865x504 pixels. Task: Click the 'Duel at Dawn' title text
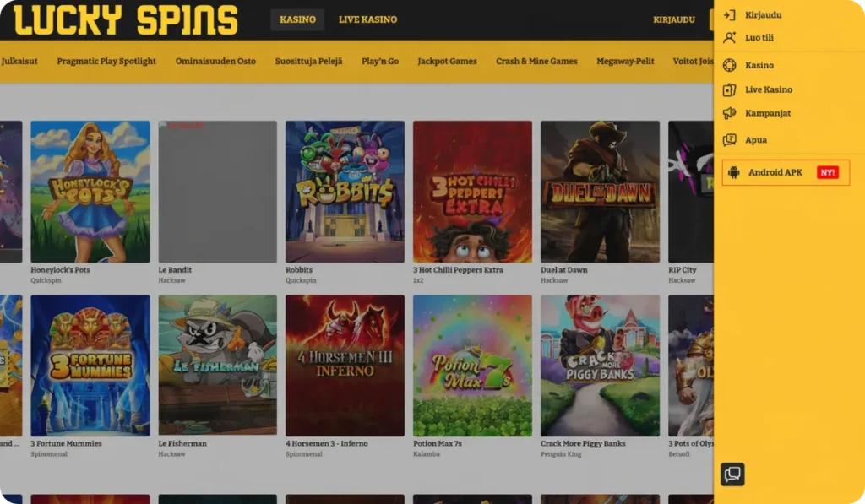pos(563,270)
